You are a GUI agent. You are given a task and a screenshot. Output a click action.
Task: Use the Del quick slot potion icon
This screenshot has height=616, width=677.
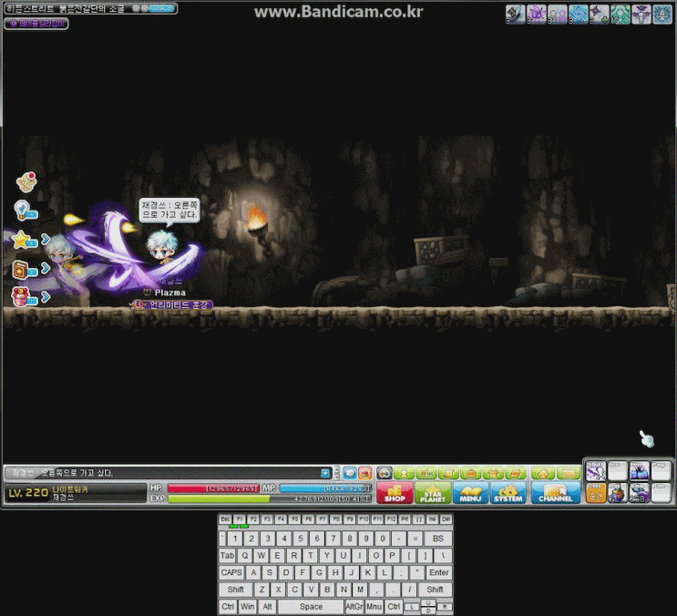click(618, 493)
